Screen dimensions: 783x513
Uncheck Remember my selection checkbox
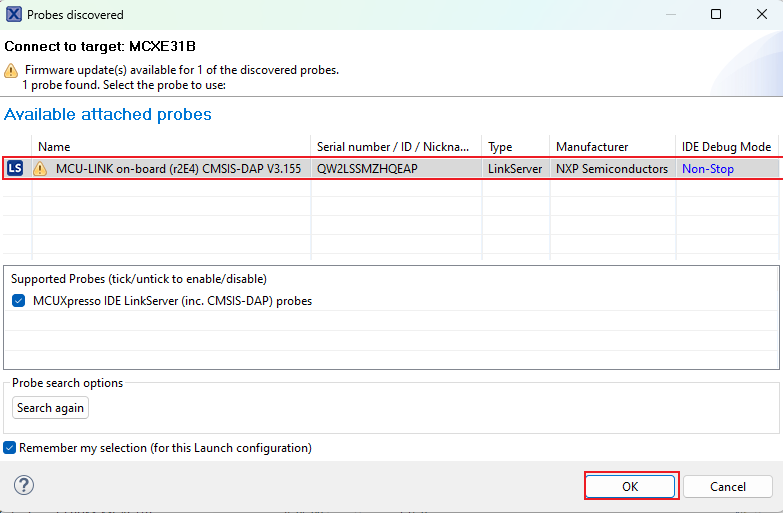(x=10, y=448)
